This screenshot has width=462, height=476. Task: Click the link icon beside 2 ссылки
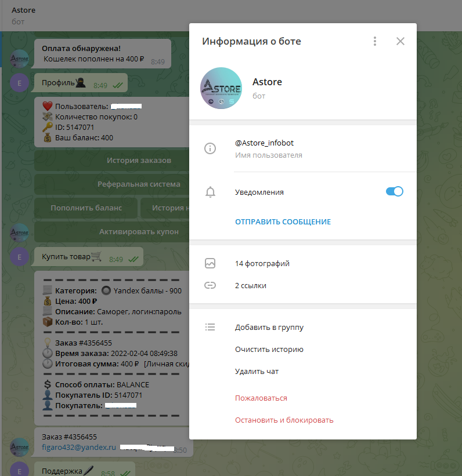point(210,285)
